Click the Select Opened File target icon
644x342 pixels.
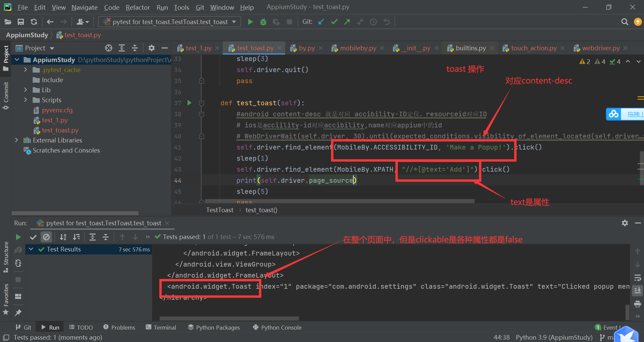tap(108, 48)
